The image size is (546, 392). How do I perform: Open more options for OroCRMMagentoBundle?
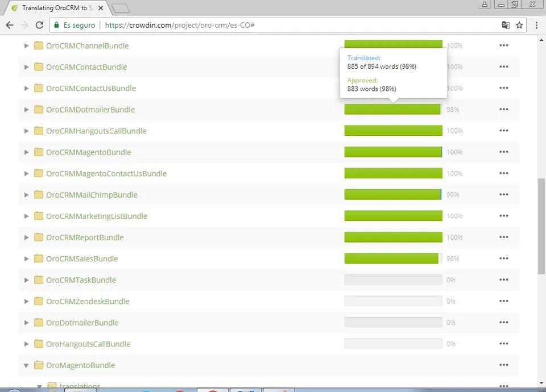(x=503, y=152)
